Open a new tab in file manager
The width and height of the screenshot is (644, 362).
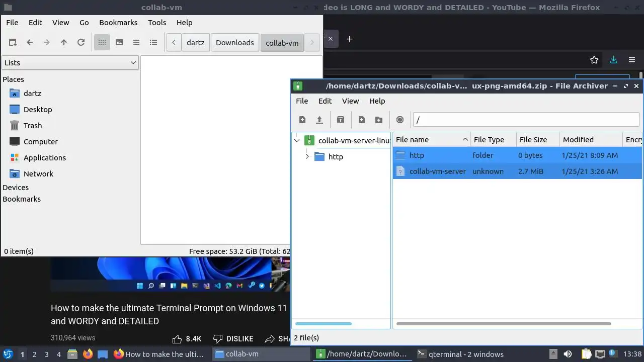(x=13, y=42)
